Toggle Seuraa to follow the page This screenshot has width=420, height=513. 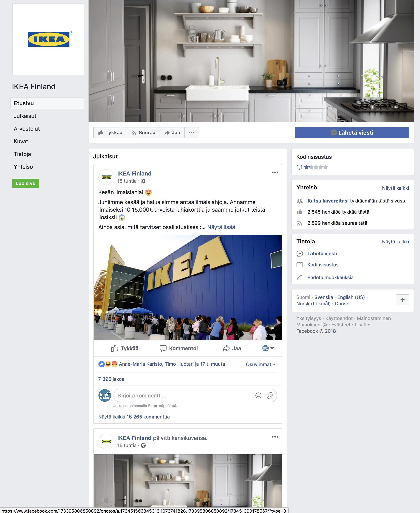[x=143, y=133]
